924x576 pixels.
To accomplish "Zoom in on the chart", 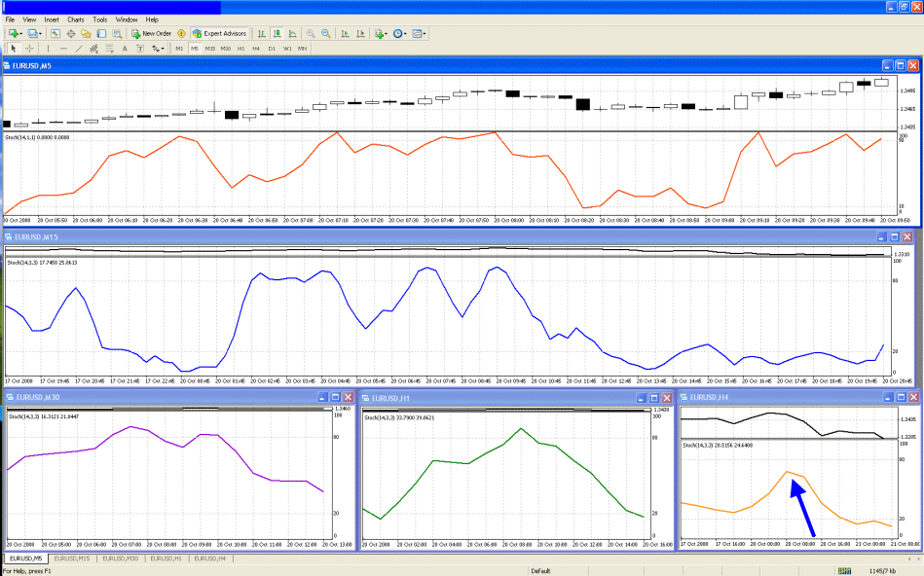I will click(310, 34).
